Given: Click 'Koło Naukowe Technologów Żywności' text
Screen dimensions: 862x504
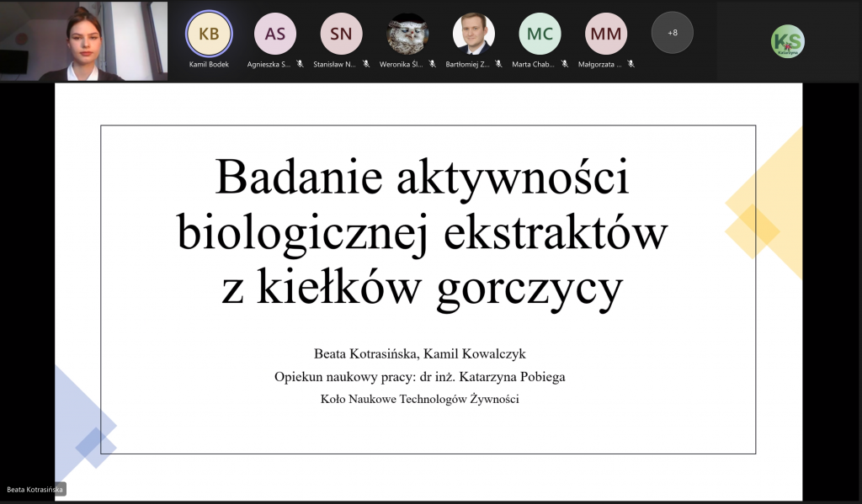Looking at the screenshot, I should click(x=419, y=399).
